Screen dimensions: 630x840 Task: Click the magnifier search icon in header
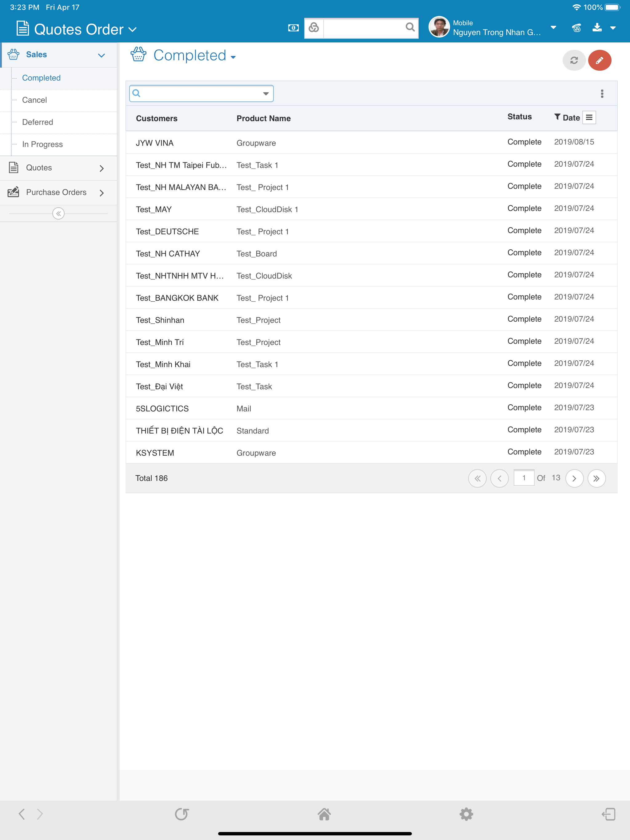point(410,27)
